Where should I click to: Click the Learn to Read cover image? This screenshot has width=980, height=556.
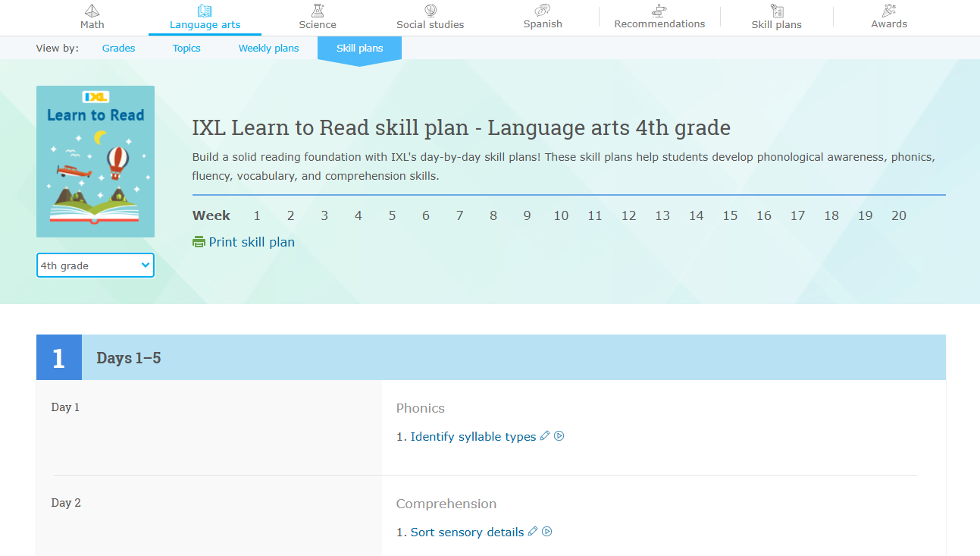[x=95, y=161]
